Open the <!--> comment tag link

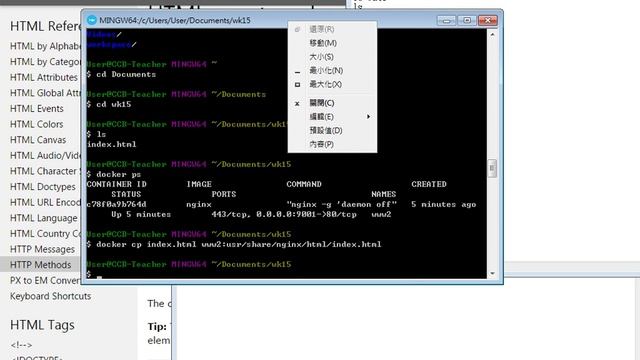[x=21, y=345]
